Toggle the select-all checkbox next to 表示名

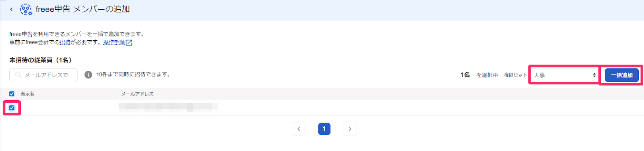tap(12, 94)
